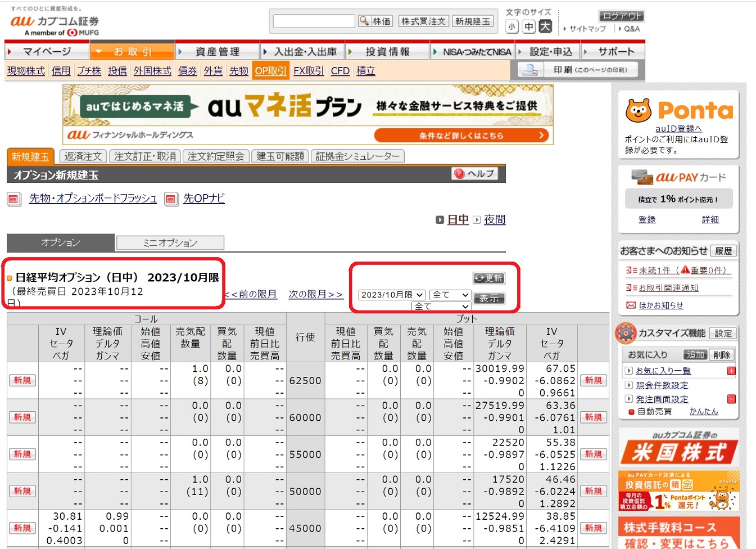756x549 pixels.
Task: Click 新規 call button for strike 62500
Action: coord(22,380)
